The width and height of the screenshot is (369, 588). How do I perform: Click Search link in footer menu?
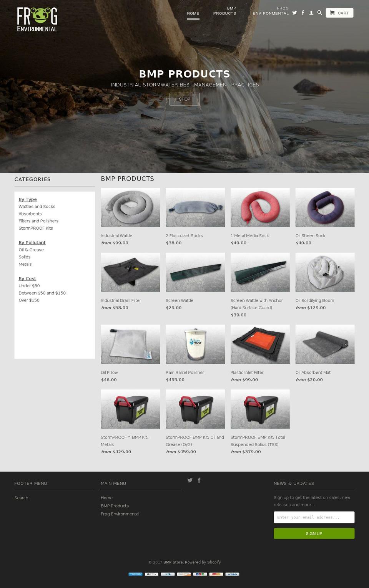click(x=21, y=498)
